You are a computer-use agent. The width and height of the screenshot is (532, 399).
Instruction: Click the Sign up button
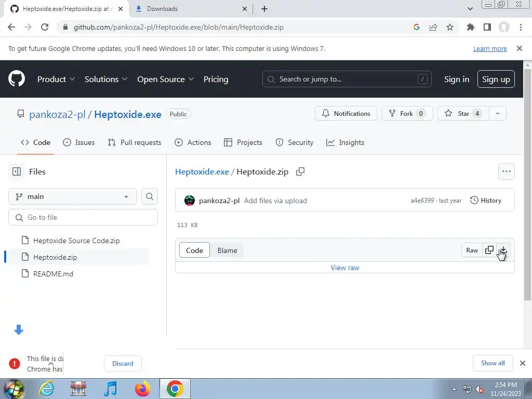click(x=496, y=79)
